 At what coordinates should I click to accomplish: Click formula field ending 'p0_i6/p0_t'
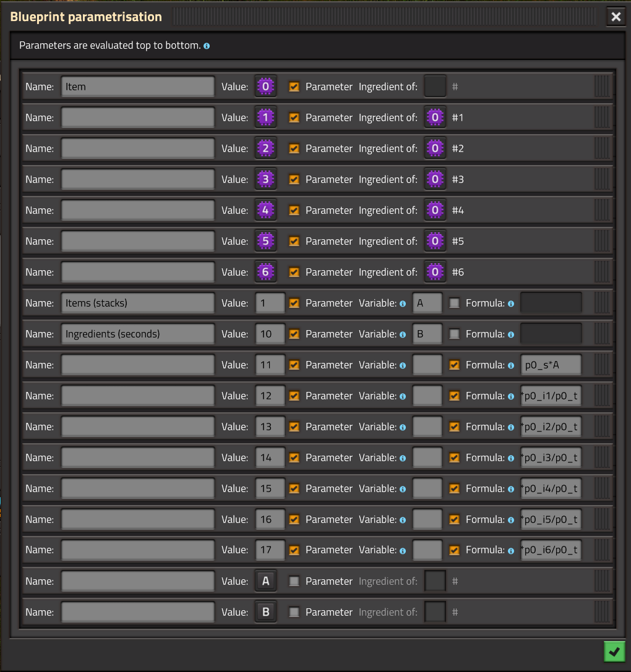coord(551,550)
